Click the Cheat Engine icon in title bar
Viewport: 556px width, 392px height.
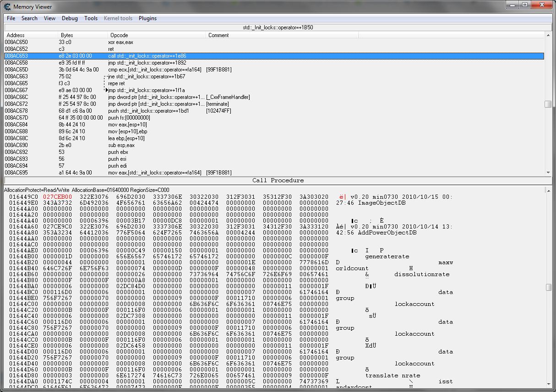click(x=7, y=6)
